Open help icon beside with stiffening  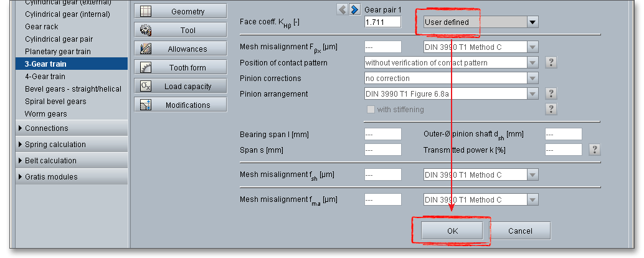coord(551,109)
